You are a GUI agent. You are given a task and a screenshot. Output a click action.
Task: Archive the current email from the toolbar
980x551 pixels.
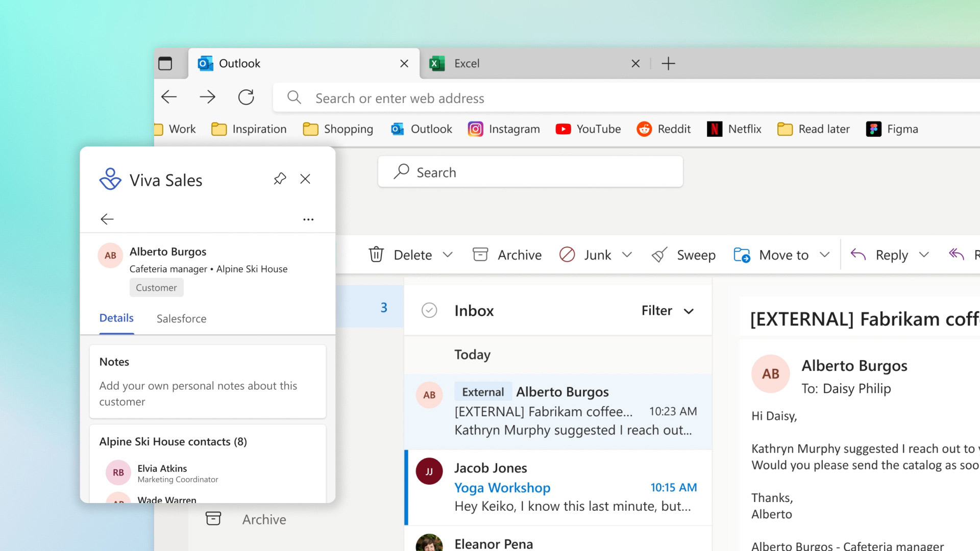pyautogui.click(x=507, y=255)
